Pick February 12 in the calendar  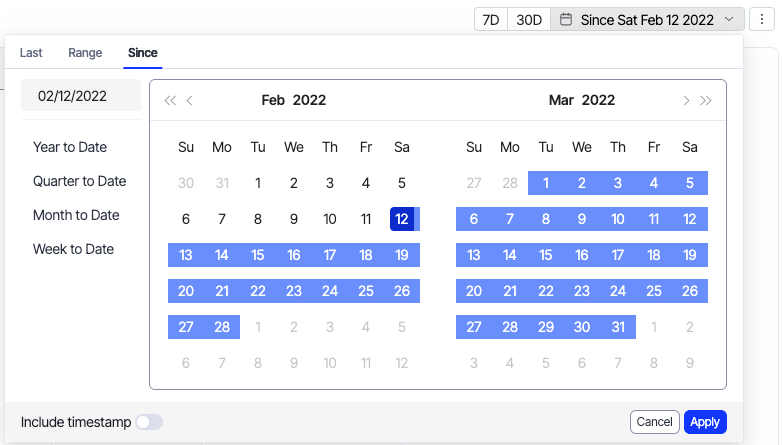tap(401, 219)
